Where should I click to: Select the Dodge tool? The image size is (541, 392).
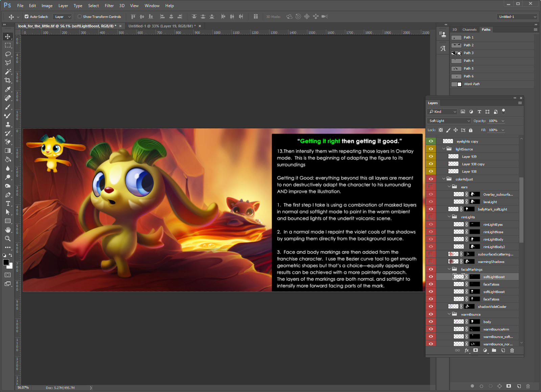[x=8, y=177]
